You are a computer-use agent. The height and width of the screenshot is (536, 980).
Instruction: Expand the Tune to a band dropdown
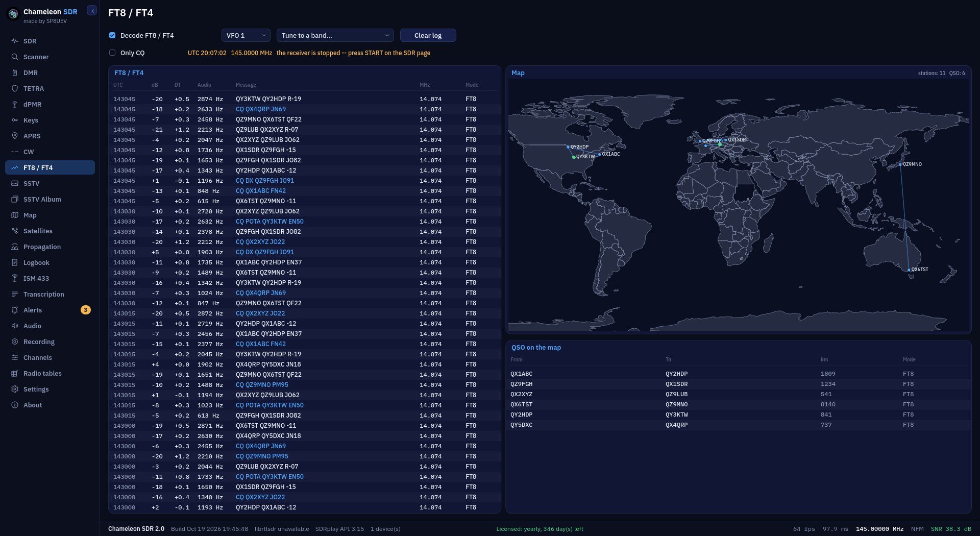[335, 35]
